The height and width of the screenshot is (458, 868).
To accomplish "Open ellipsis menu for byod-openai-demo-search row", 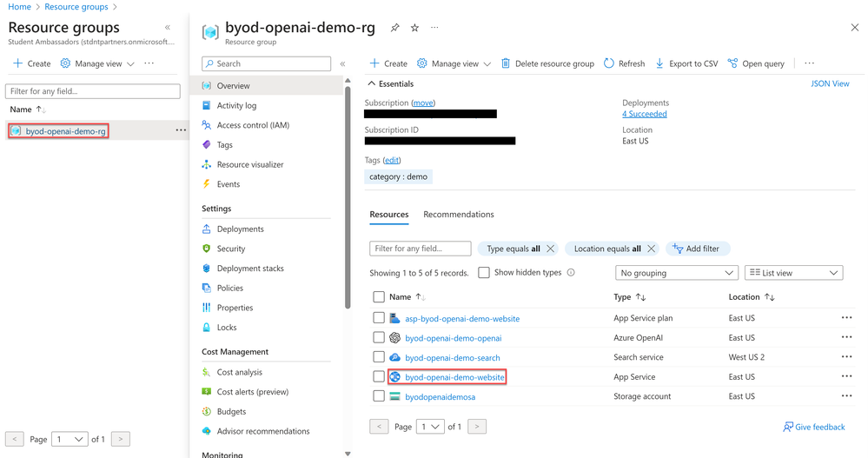I will tap(846, 356).
